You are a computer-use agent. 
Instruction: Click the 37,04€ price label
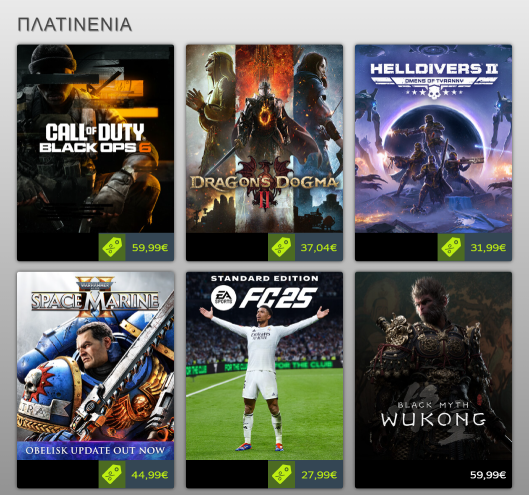319,248
